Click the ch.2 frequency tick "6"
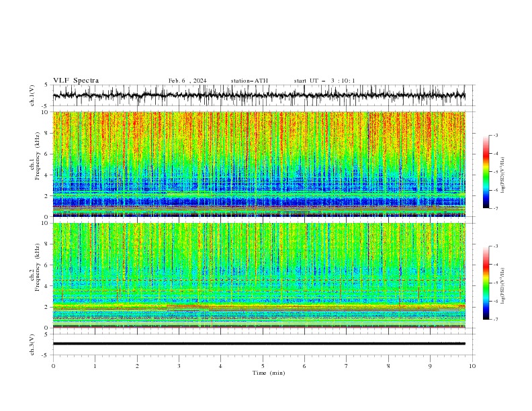 (47, 265)
